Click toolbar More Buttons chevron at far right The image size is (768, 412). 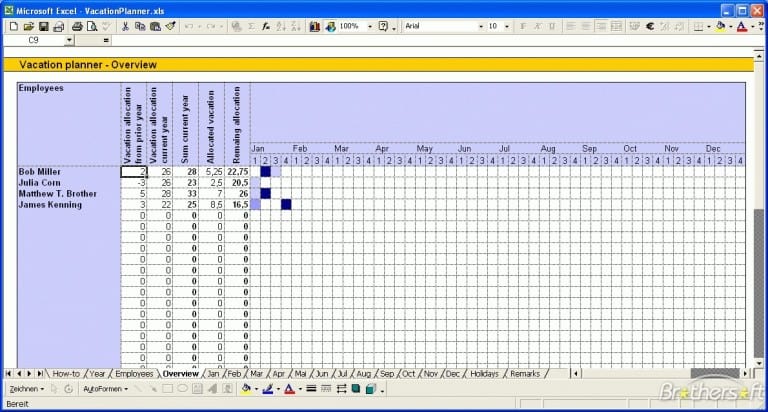tap(761, 26)
